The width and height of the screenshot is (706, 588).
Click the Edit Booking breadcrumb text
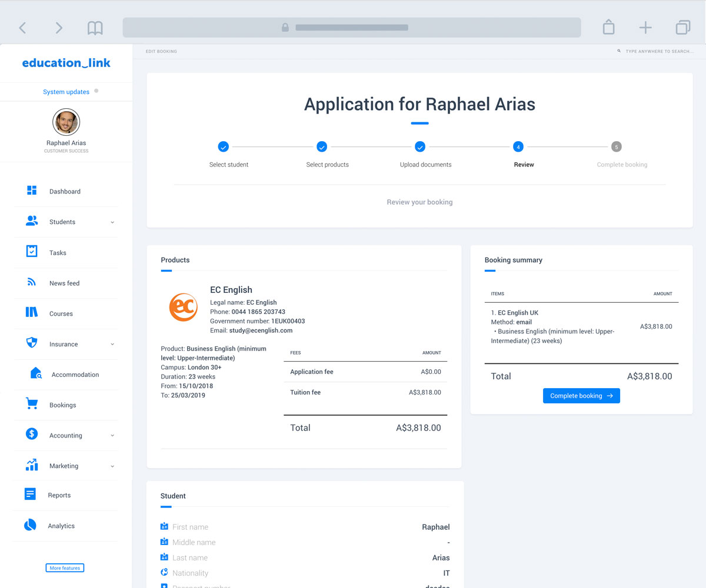(161, 52)
